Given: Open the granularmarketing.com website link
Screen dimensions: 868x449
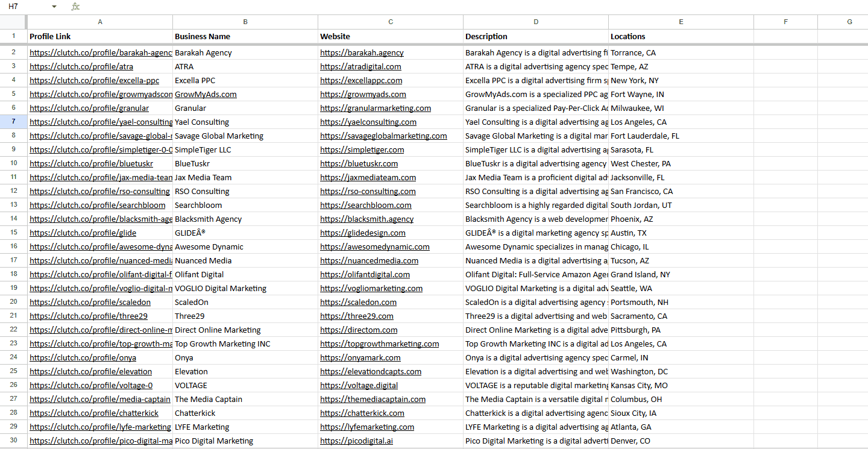Looking at the screenshot, I should click(376, 108).
